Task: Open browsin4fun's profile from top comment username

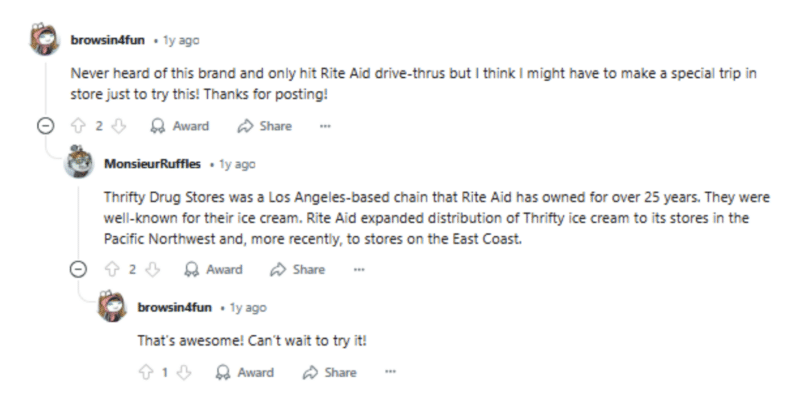Action: click(108, 40)
